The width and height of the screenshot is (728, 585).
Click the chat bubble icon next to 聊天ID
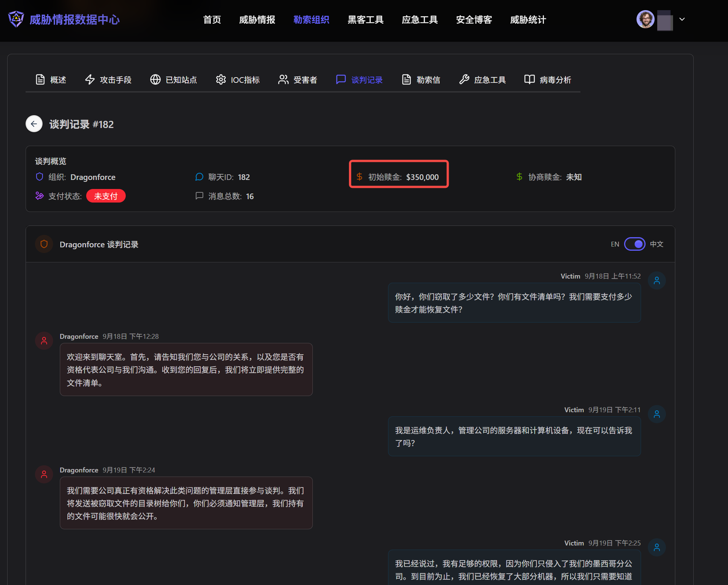pos(199,177)
